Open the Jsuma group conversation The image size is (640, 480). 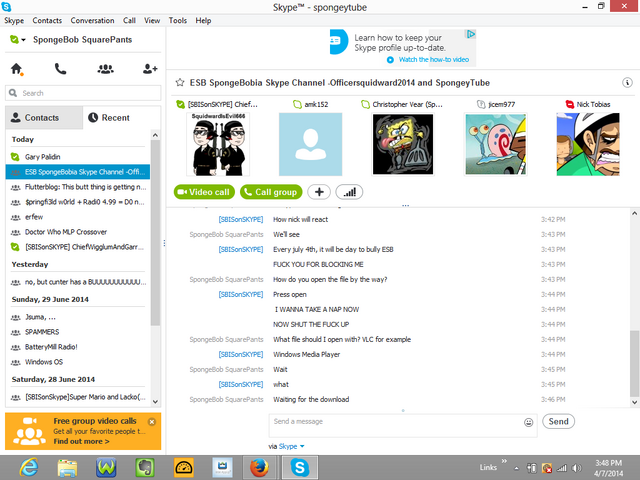[x=78, y=317]
